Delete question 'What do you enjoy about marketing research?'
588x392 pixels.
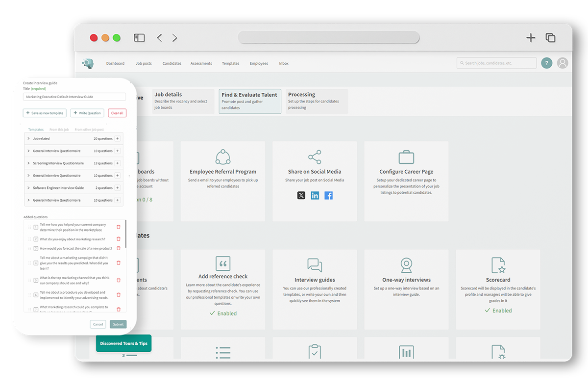[x=118, y=239]
